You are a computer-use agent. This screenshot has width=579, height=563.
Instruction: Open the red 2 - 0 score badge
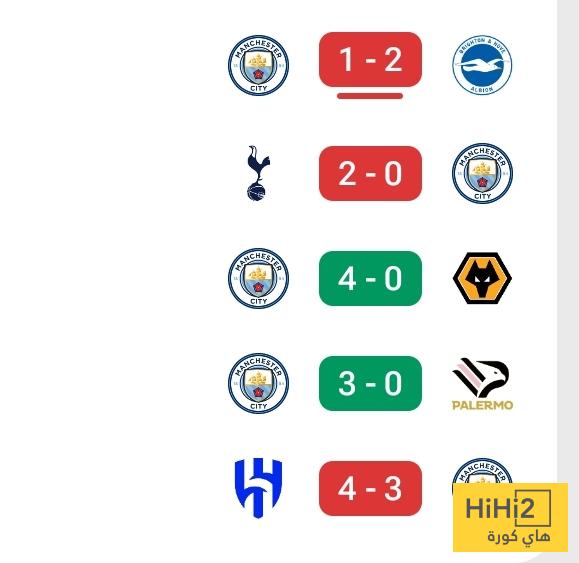point(370,174)
